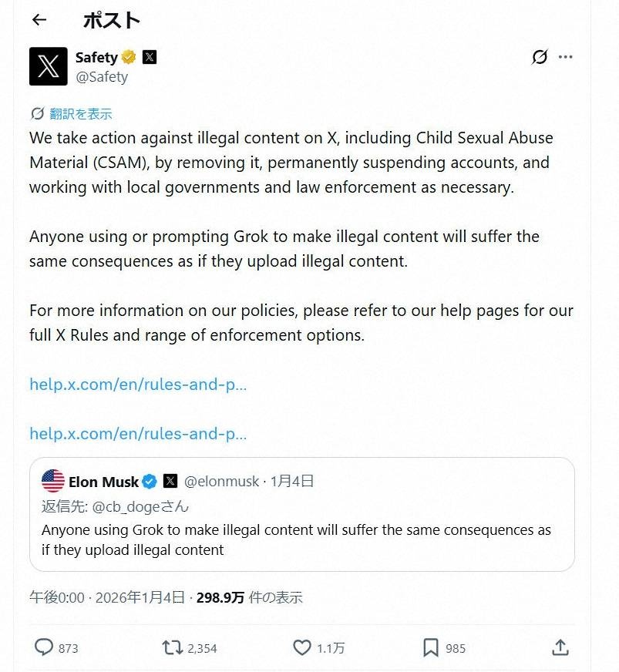Click Elon Musk's flag avatar in quoted post
Image resolution: width=619 pixels, height=672 pixels.
coord(53,481)
